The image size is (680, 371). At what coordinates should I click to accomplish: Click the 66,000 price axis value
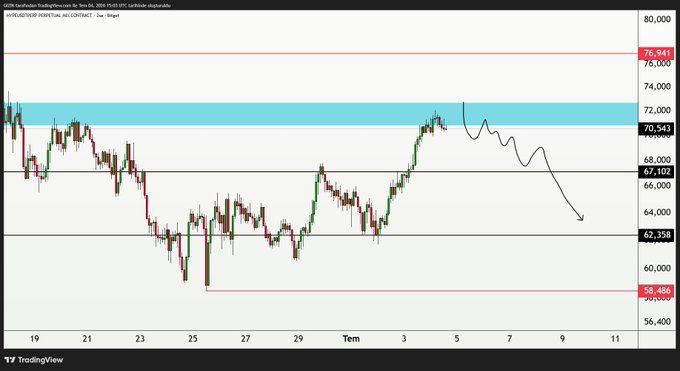pos(657,185)
